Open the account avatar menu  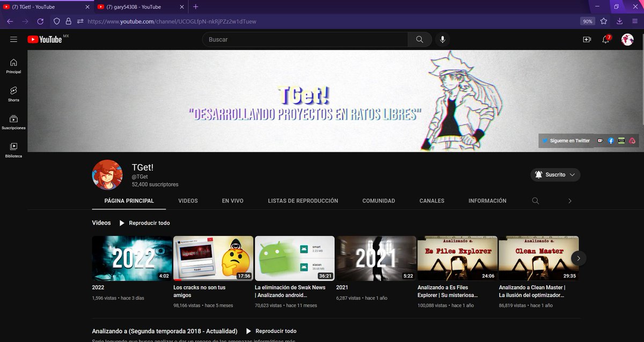coord(627,40)
